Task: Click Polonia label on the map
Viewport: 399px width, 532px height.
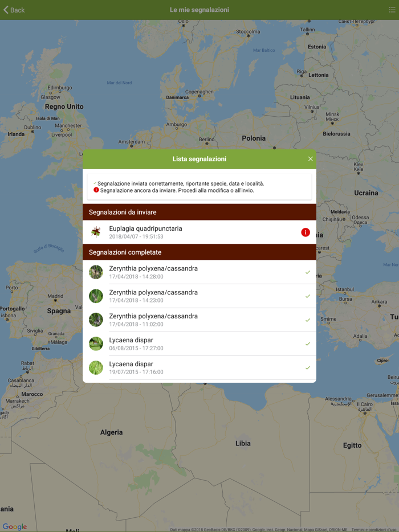Action: pyautogui.click(x=254, y=138)
